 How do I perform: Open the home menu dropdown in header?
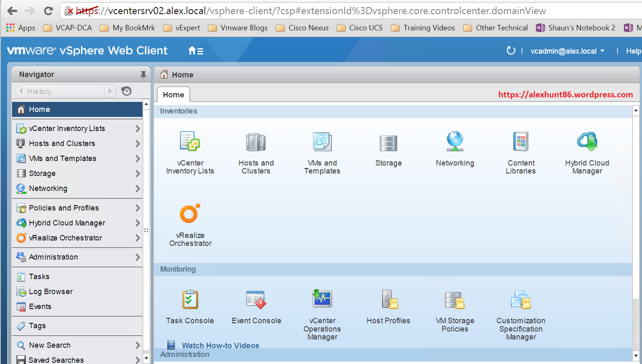(x=196, y=51)
